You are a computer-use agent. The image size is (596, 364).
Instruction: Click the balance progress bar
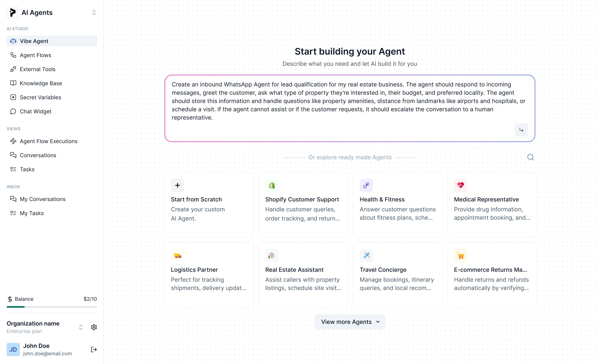pos(52,307)
